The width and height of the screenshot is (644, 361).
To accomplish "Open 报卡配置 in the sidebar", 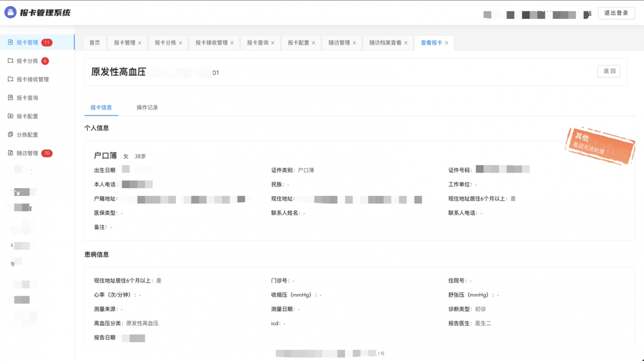I will (x=37, y=116).
